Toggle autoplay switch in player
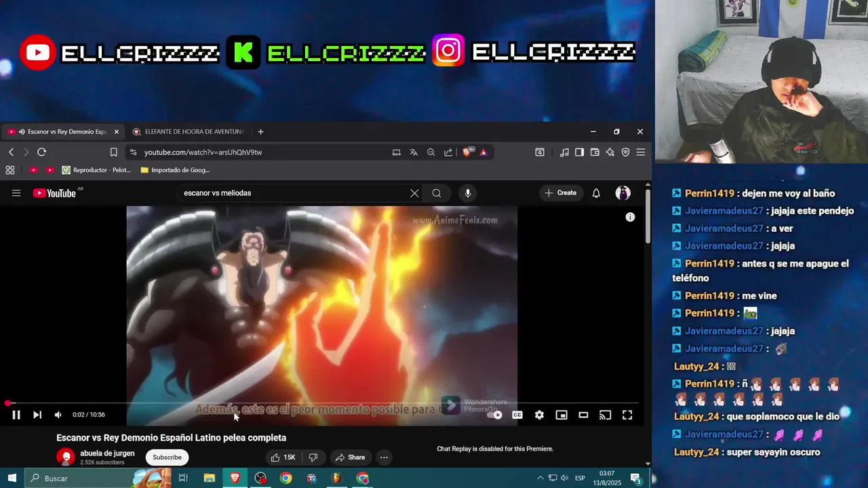Viewport: 868px width, 488px height. pos(495,415)
